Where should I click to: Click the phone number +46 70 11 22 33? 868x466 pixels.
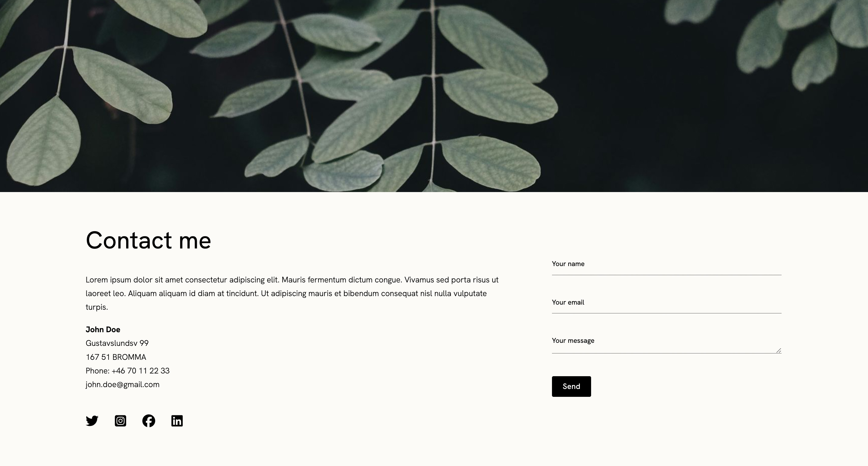pyautogui.click(x=140, y=371)
